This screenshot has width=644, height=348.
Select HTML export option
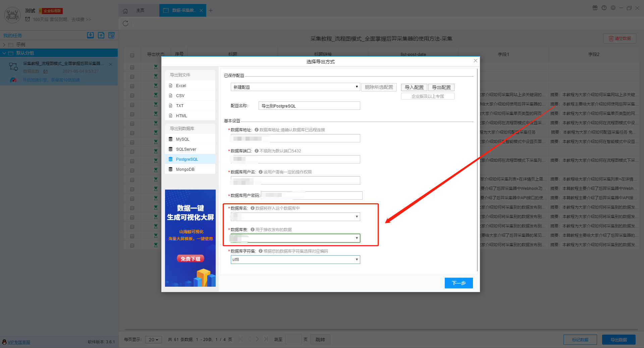(190, 116)
